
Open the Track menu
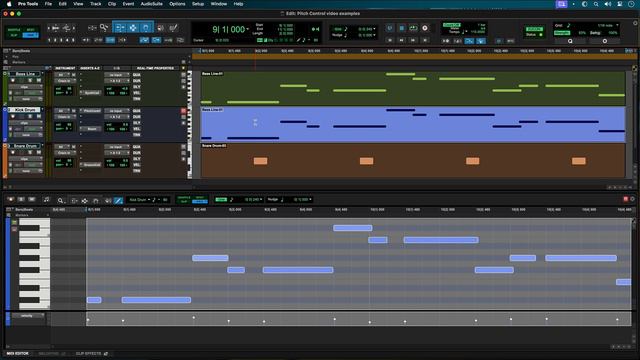96,4
